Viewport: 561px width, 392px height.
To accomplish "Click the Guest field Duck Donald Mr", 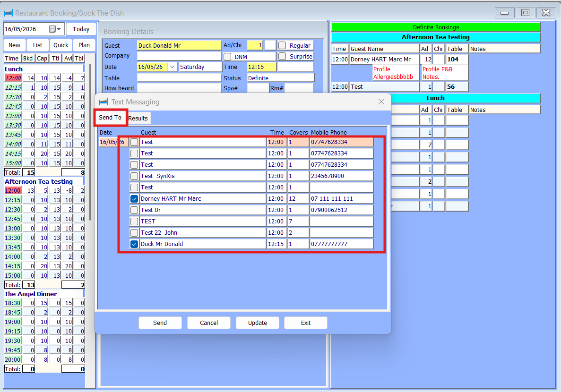I will point(179,45).
